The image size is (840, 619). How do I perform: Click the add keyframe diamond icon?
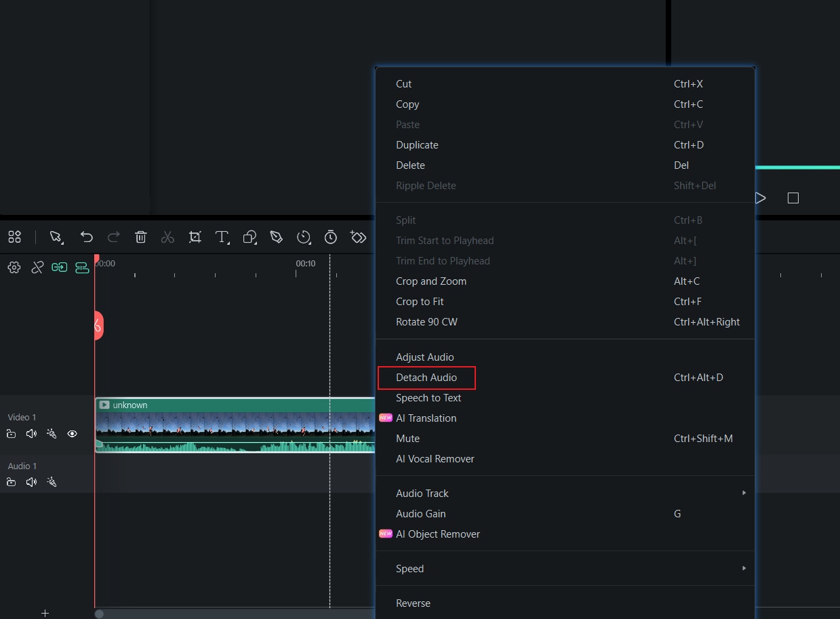click(x=358, y=237)
